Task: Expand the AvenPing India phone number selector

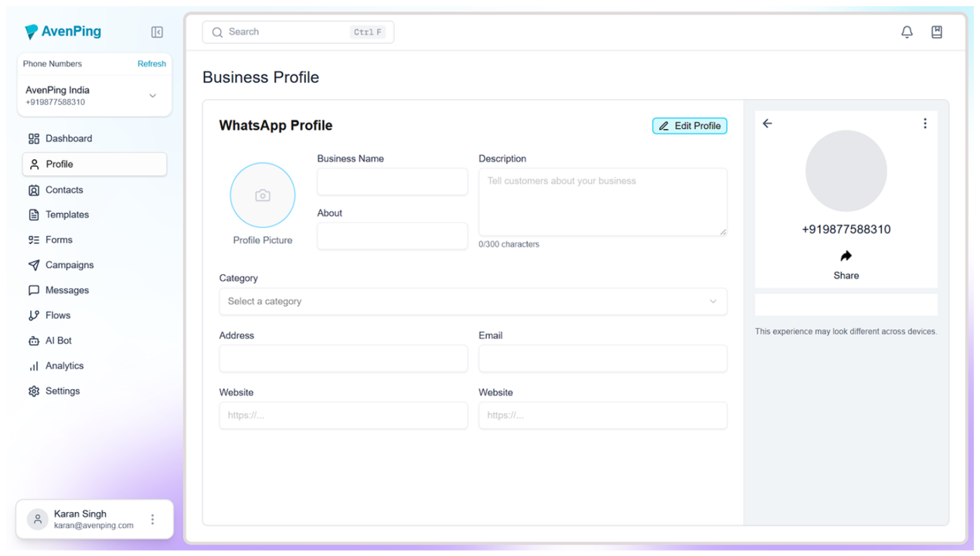Action: [x=152, y=96]
